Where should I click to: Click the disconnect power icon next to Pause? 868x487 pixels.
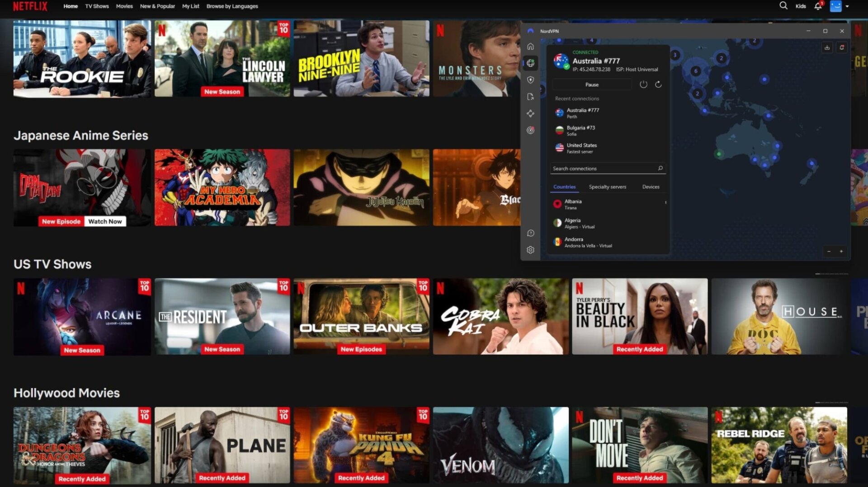(644, 84)
